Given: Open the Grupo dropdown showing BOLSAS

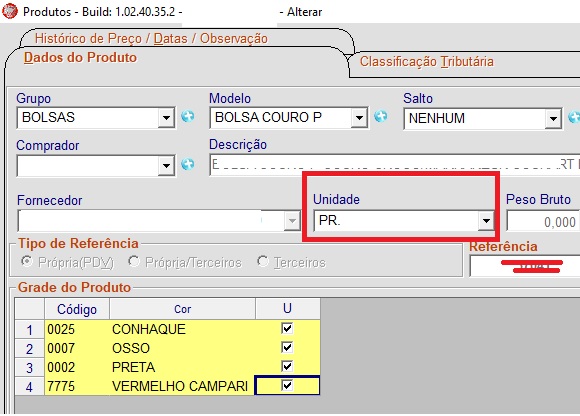Looking at the screenshot, I should click(x=166, y=118).
